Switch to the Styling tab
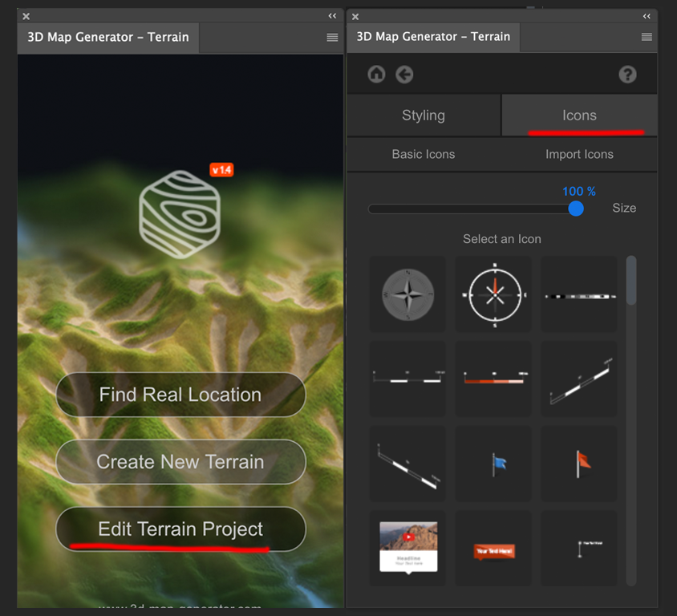The image size is (677, 616). pos(424,115)
